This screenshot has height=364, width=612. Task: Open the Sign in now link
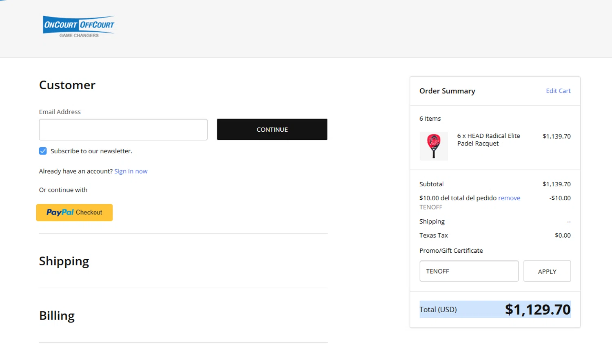[131, 171]
